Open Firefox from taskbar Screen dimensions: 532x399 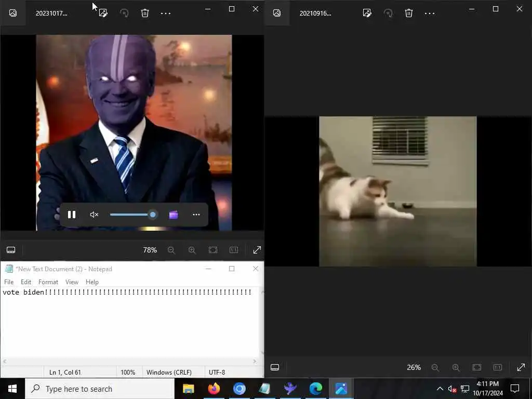214,389
